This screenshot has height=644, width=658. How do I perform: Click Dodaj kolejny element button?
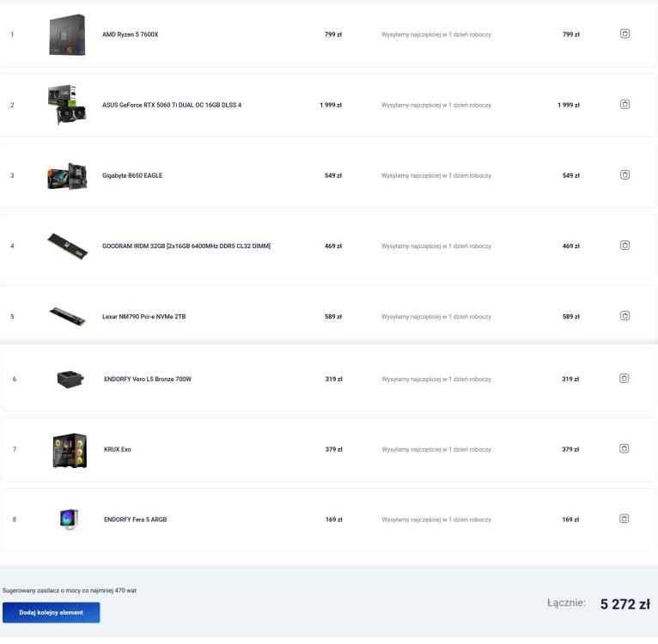pyautogui.click(x=52, y=612)
